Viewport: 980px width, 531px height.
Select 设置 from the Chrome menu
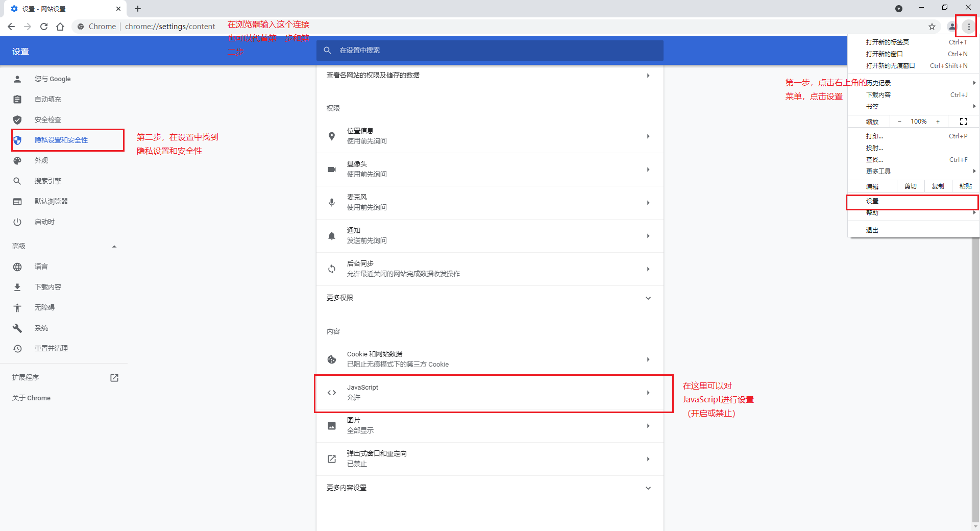(873, 201)
